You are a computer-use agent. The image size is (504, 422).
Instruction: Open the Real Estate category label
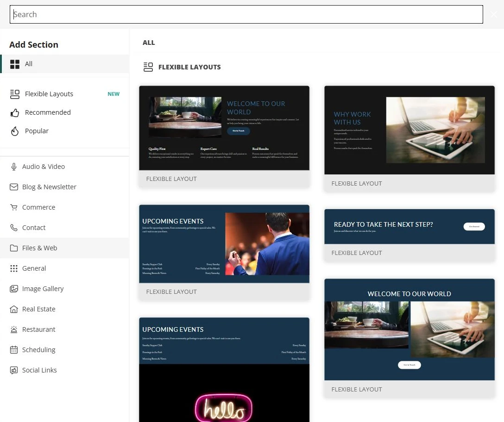pos(38,309)
